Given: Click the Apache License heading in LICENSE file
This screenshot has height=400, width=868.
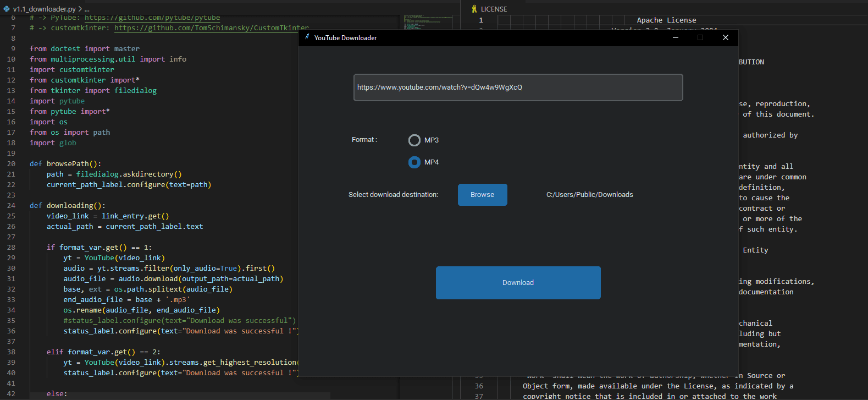Looking at the screenshot, I should 666,20.
